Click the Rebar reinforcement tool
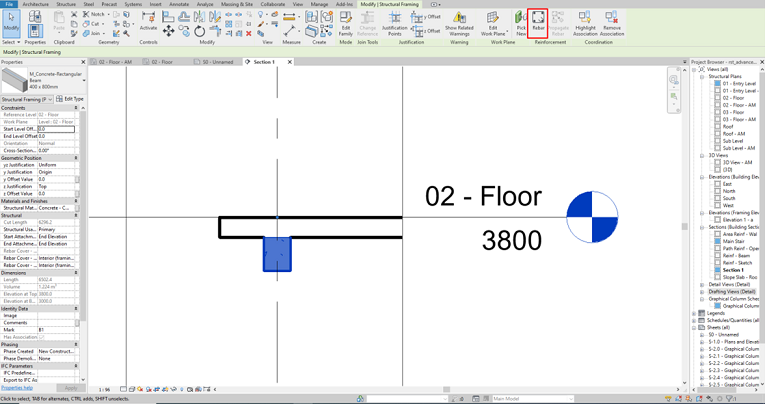Screen dimensions: 765x404 click(538, 23)
